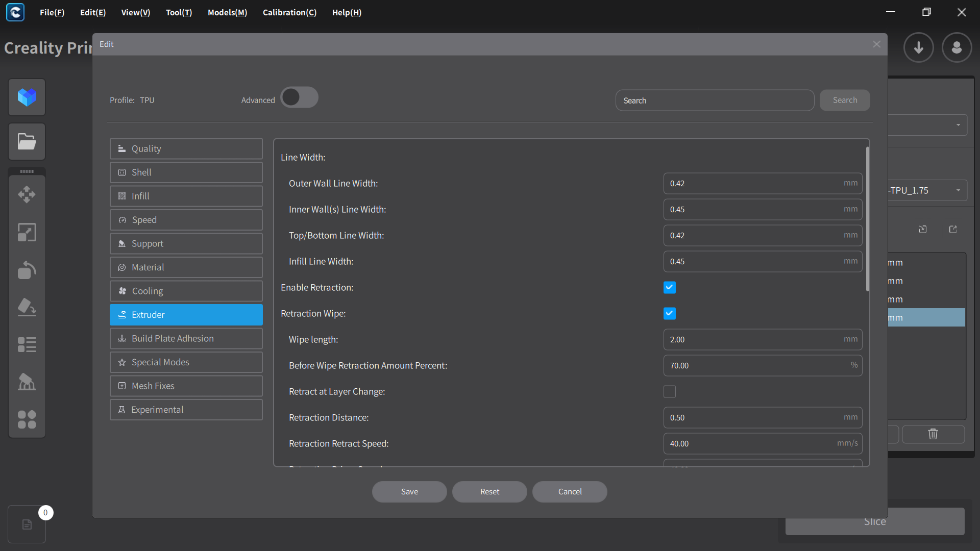Screen dimensions: 980x551
Task: Select the Scale tool in sidebar
Action: point(27,232)
